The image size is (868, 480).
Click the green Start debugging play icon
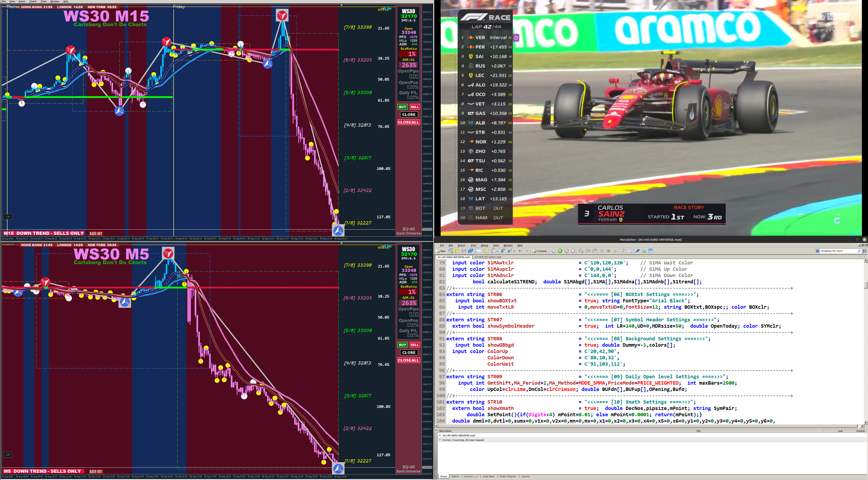(x=560, y=251)
